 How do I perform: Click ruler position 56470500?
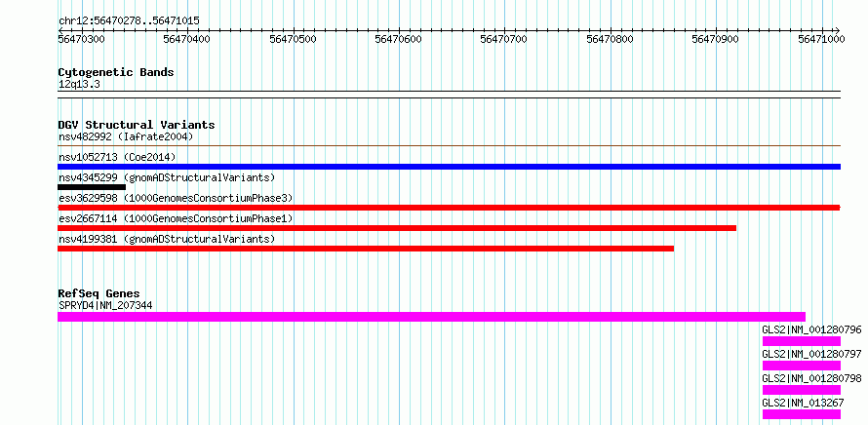tap(293, 39)
